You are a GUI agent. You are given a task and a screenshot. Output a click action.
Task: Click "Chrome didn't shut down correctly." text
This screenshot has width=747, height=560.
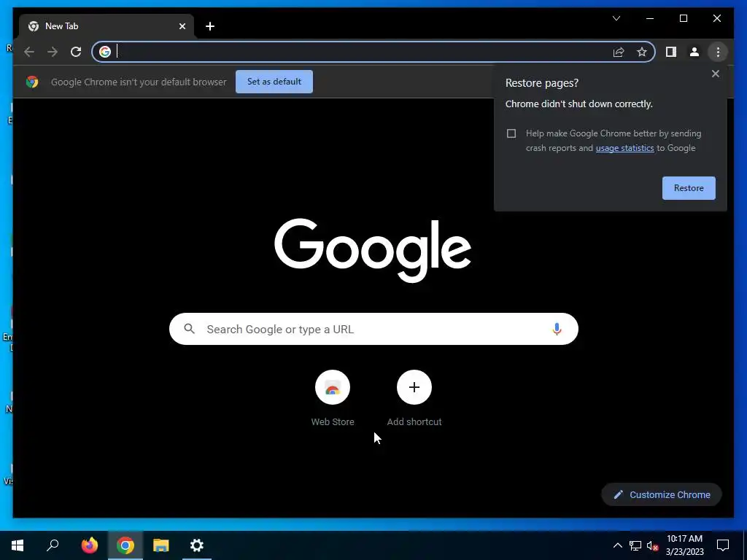[578, 104]
